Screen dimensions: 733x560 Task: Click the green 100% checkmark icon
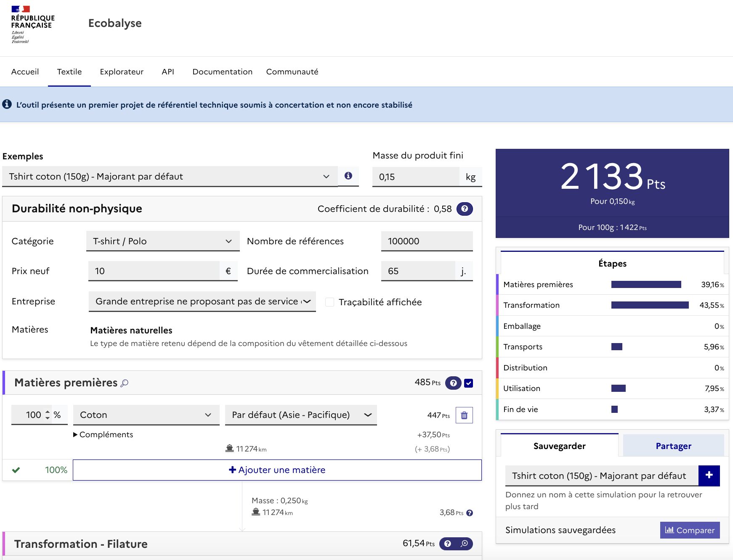[16, 470]
